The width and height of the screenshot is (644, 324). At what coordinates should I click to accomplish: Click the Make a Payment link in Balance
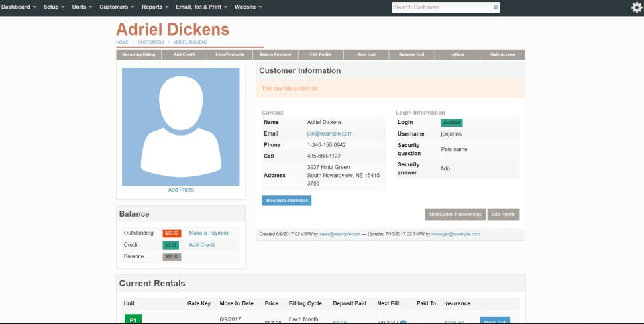click(x=209, y=233)
